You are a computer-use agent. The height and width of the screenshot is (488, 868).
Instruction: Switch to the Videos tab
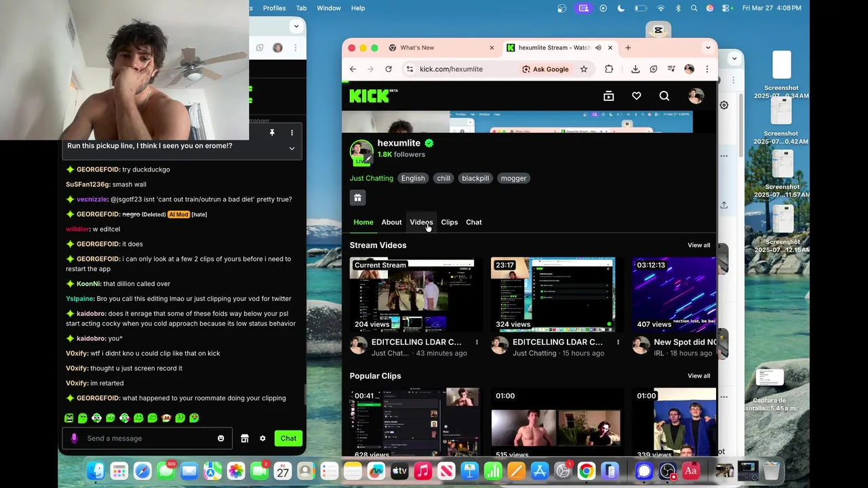(x=421, y=222)
